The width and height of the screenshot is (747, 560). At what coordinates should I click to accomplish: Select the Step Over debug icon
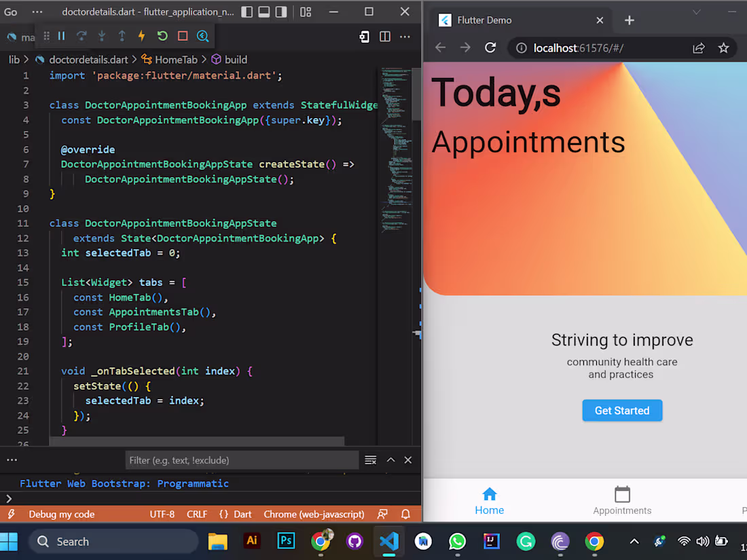tap(81, 36)
